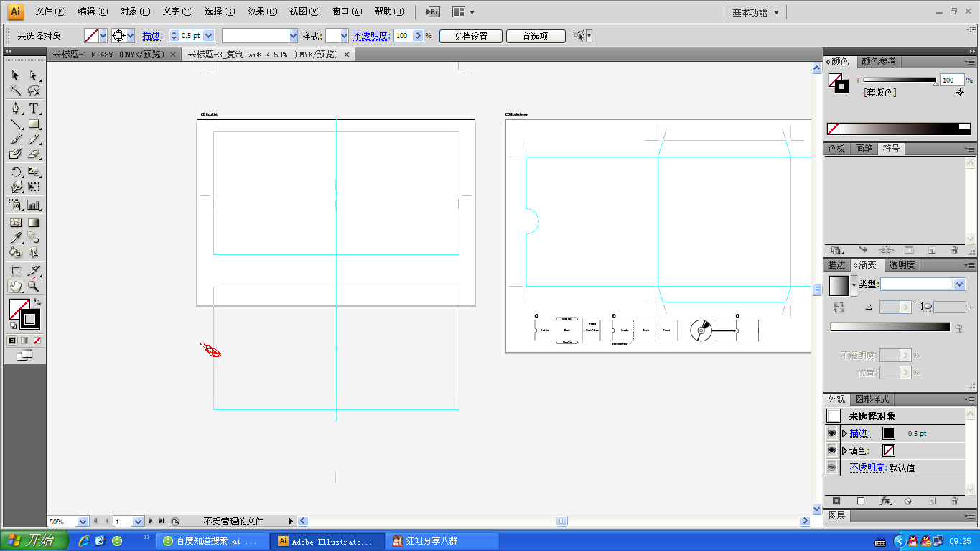Click the gradient slider bar in Gradient panel

890,328
